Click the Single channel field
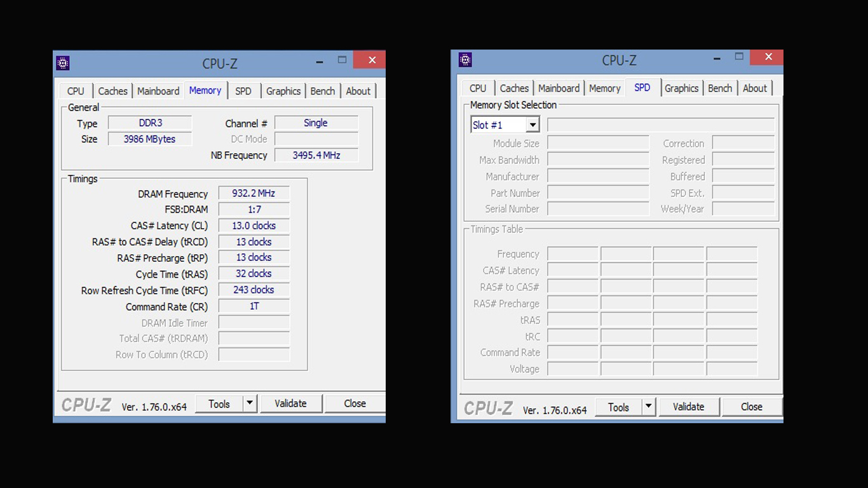Image resolution: width=868 pixels, height=488 pixels. coord(316,123)
